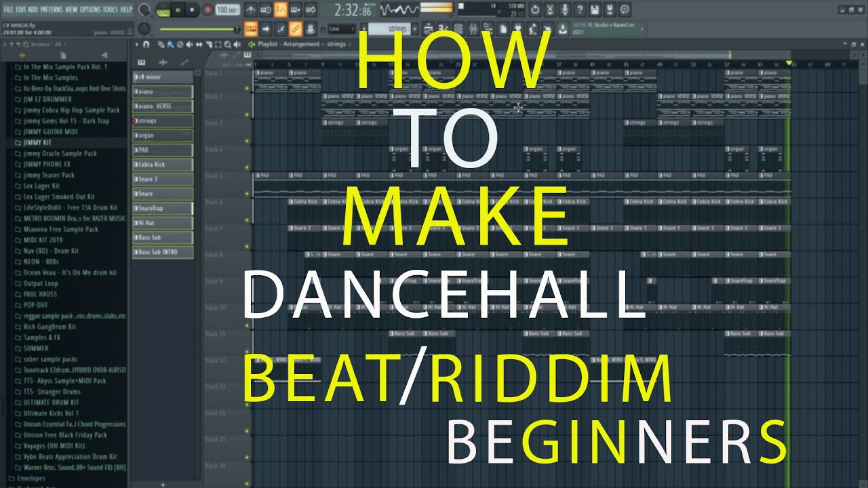Toggle the metronome icon
Viewport: 868px width, 488px height.
click(251, 10)
